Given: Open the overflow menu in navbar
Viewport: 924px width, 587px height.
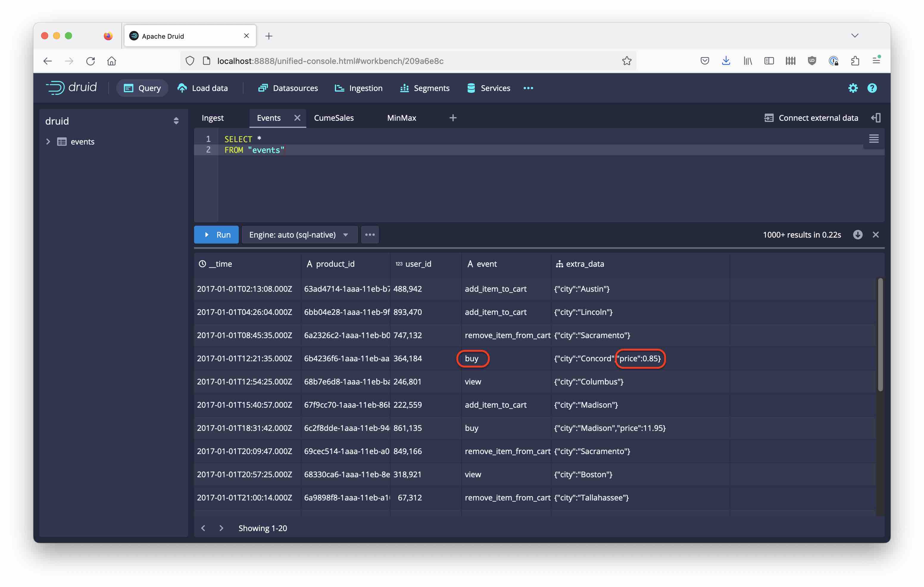Looking at the screenshot, I should coord(528,88).
